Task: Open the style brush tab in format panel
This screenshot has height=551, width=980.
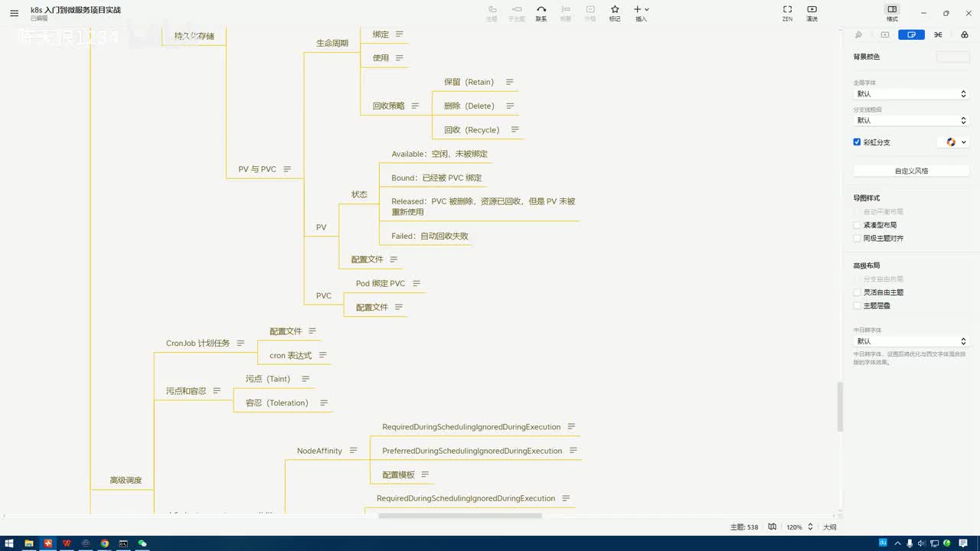Action: 858,34
